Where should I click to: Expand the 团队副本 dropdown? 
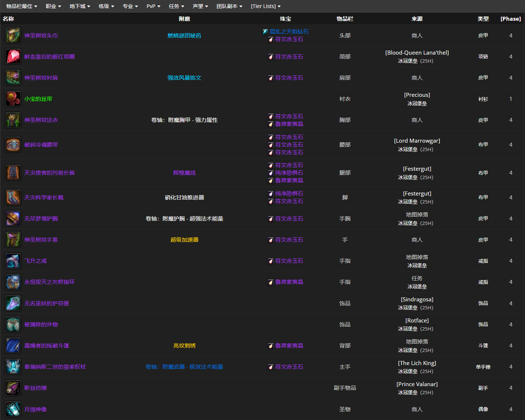pos(229,6)
